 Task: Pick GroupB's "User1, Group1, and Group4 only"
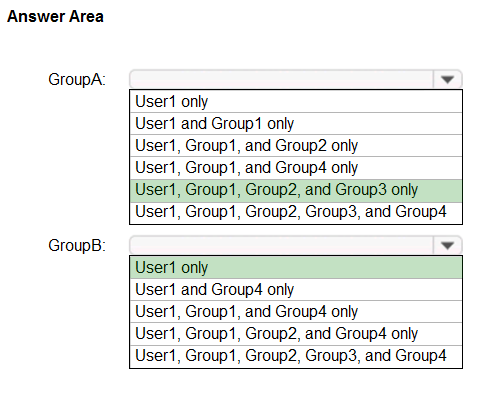(x=296, y=312)
